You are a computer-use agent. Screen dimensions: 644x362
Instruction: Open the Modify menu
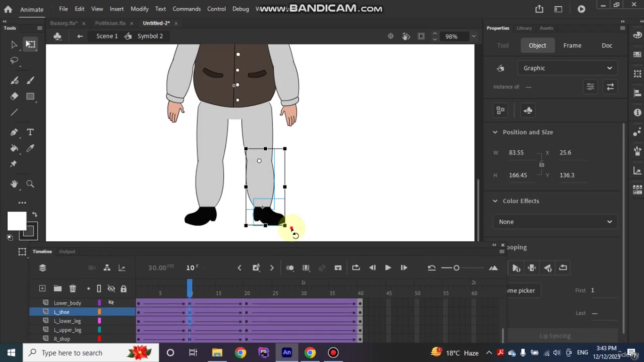139,9
